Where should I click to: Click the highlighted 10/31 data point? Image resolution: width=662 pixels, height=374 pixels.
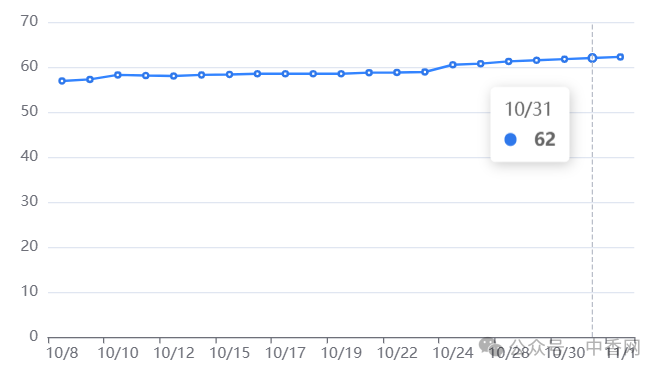(592, 58)
